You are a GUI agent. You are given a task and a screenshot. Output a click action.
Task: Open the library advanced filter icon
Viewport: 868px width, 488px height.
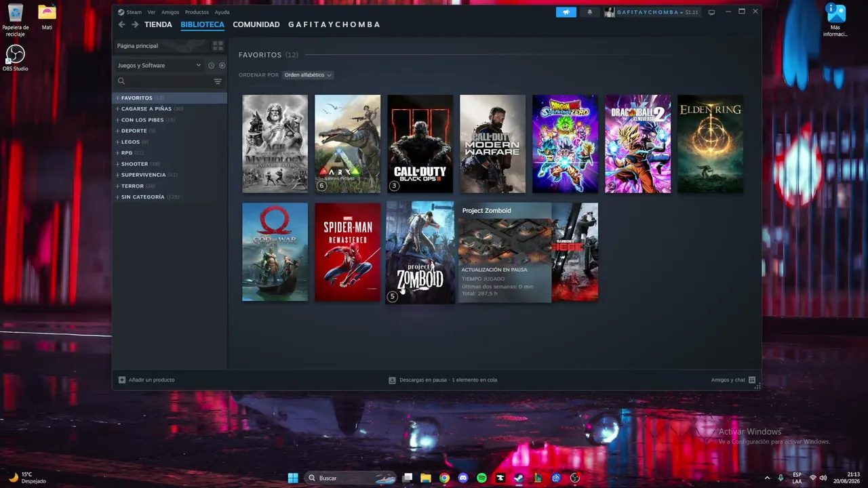click(x=218, y=81)
